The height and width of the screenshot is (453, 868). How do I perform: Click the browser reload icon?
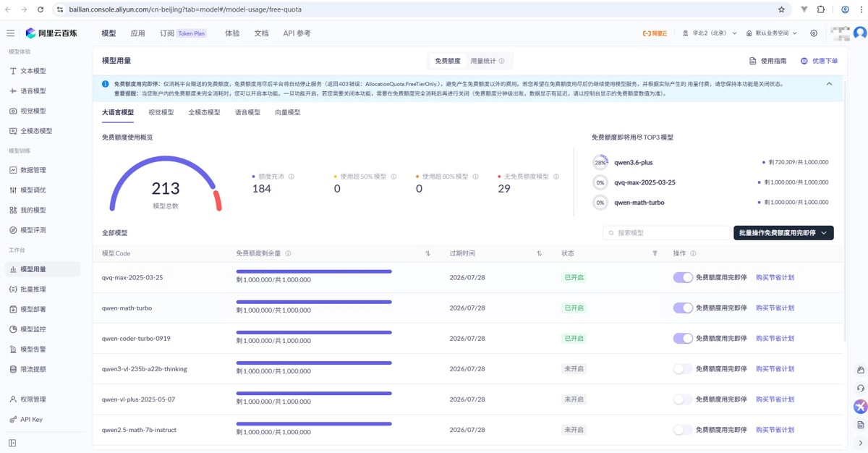coord(40,9)
